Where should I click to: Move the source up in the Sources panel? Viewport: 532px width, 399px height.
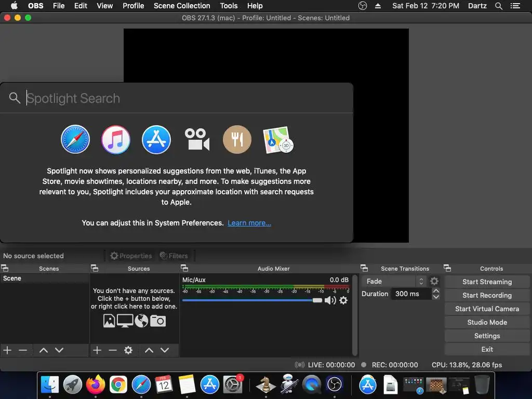(x=149, y=350)
